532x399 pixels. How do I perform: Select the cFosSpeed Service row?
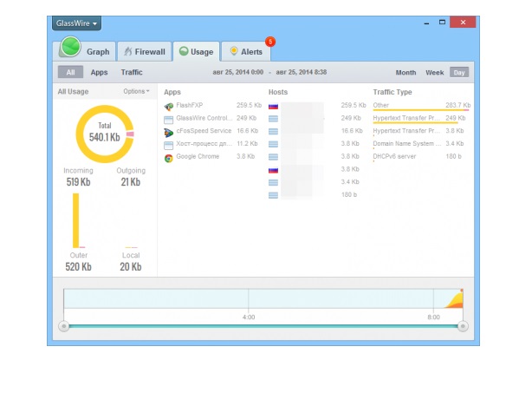[213, 131]
